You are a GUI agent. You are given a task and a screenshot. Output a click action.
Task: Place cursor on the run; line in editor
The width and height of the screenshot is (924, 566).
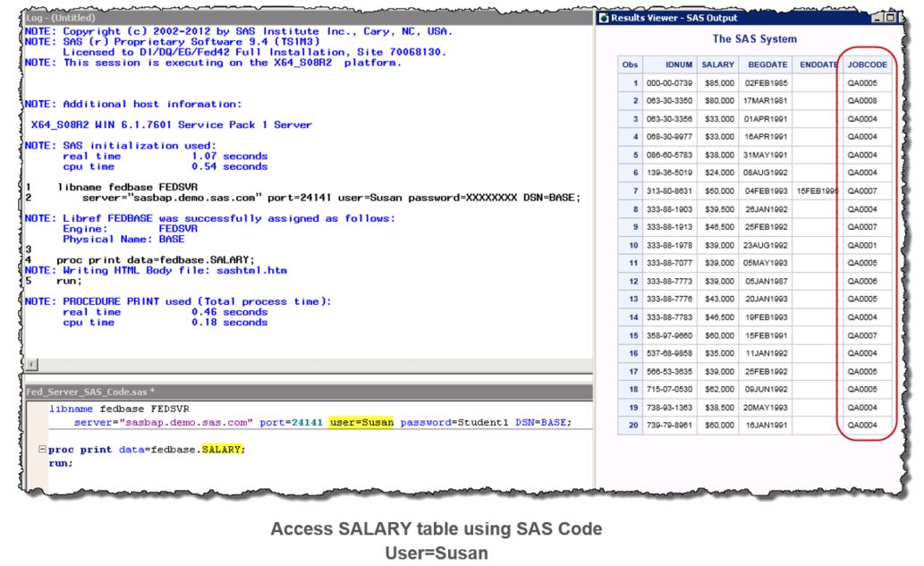click(x=60, y=463)
